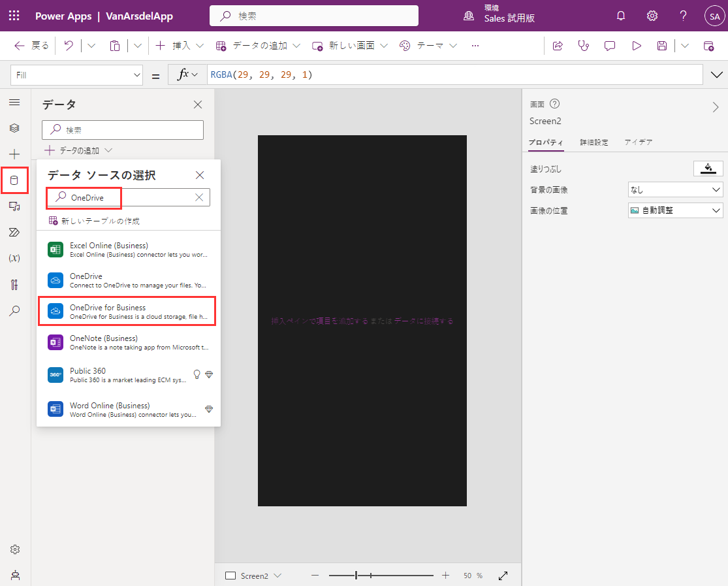Open virtual agent icon at sidebar bottom
The image size is (728, 586).
click(x=15, y=576)
